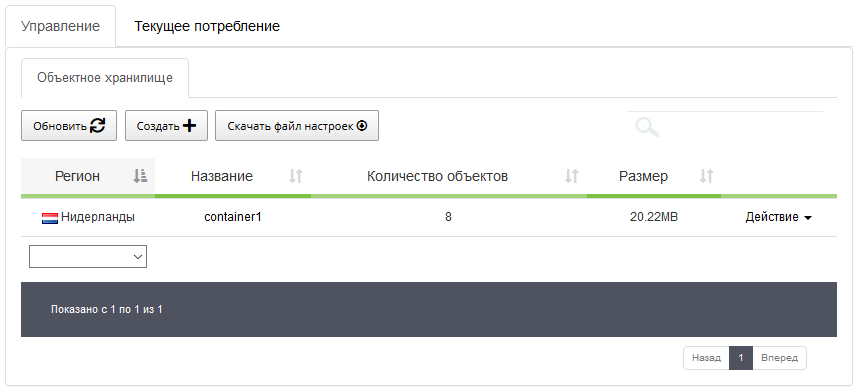
Task: Select the Управление tab
Action: coord(60,26)
